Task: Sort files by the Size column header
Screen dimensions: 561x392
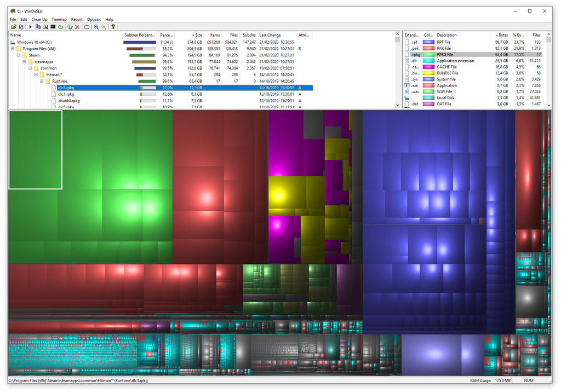Action: 196,34
